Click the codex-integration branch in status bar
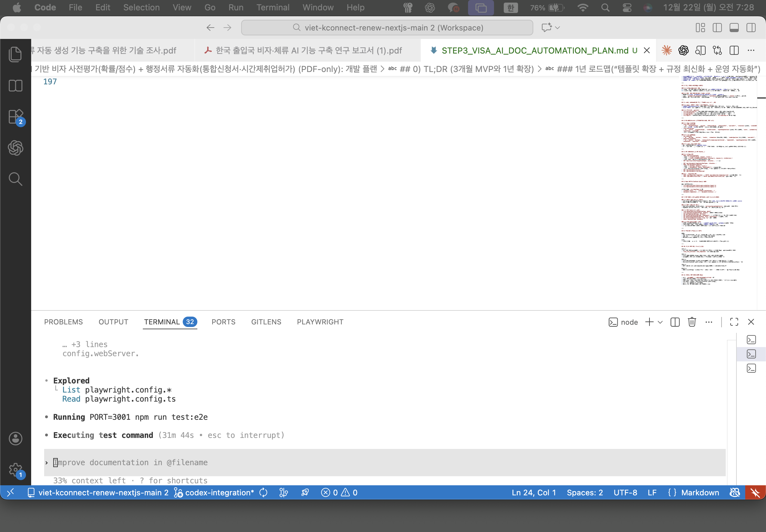This screenshot has height=532, width=766. [x=219, y=492]
